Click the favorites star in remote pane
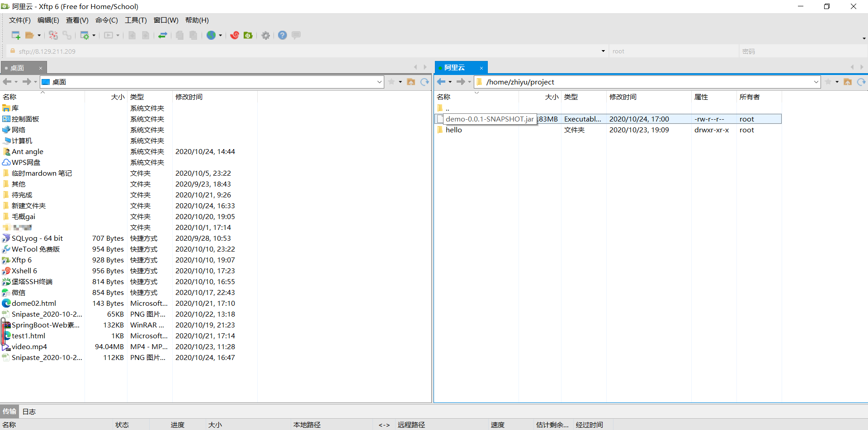 click(828, 82)
